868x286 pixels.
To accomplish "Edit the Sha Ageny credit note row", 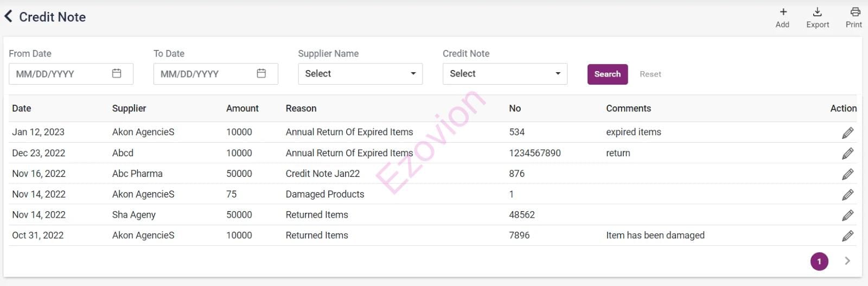I will [x=847, y=215].
